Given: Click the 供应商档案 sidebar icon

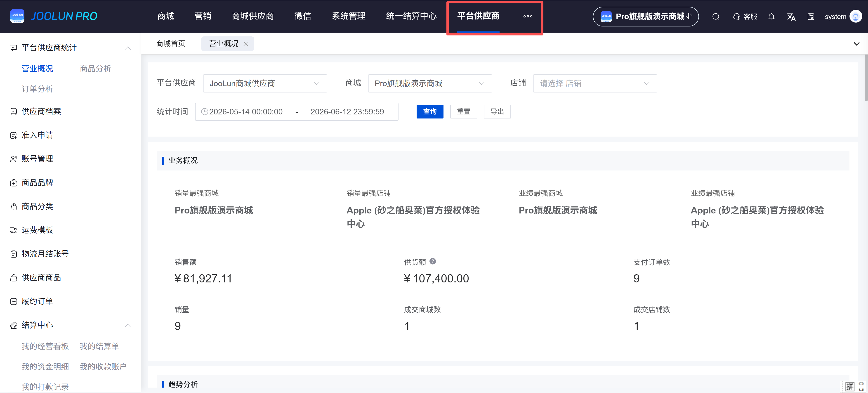Looking at the screenshot, I should (x=14, y=111).
